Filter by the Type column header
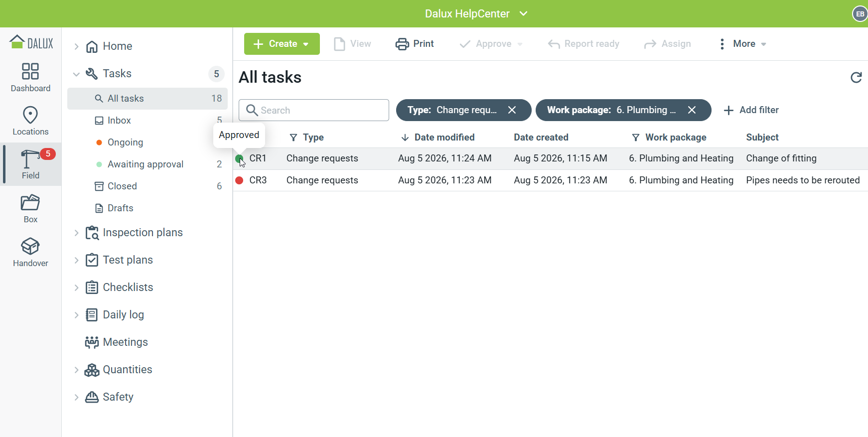This screenshot has height=437, width=868. 306,138
